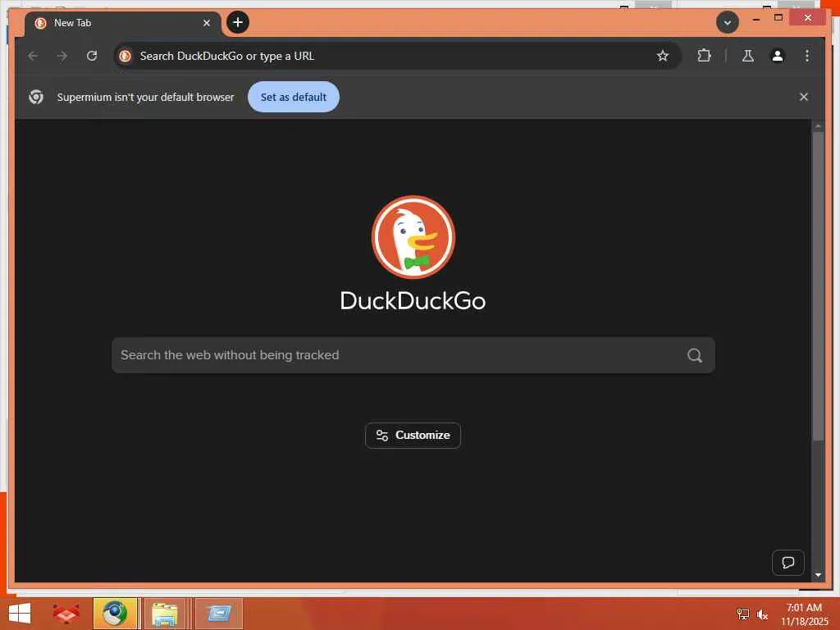Open File Explorer from the taskbar
Image resolution: width=840 pixels, height=630 pixels.
pos(164,614)
